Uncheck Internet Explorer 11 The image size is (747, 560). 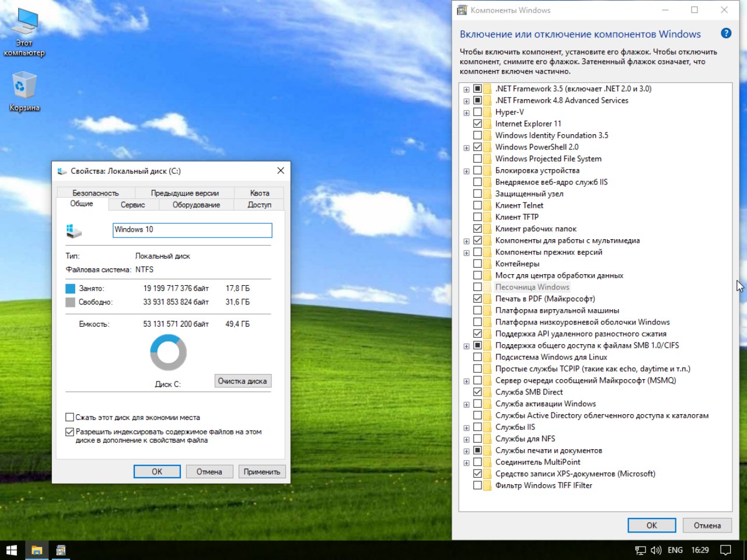coord(477,124)
